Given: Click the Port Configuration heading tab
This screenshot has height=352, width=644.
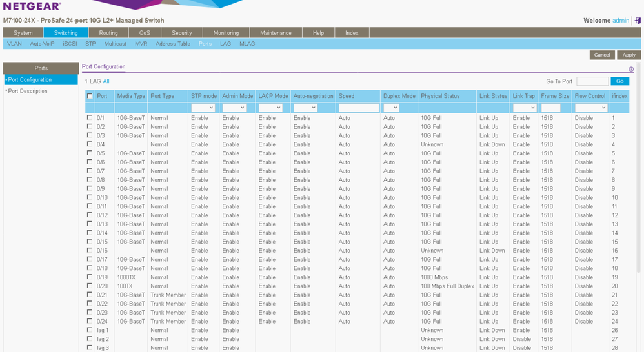Looking at the screenshot, I should click(x=103, y=66).
